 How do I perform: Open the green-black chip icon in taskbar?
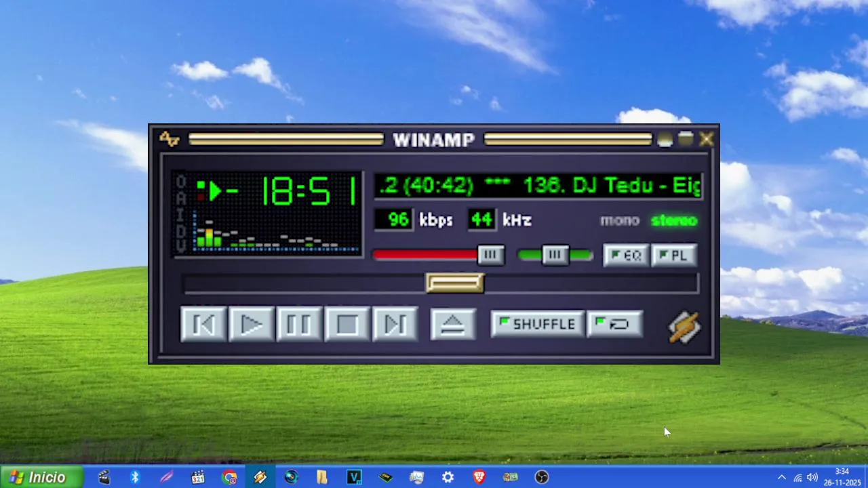385,477
